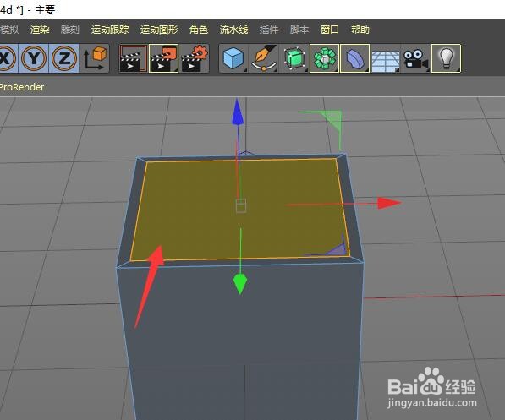Viewport: 505px width, 420px height.
Task: Open the 渲染 menu
Action: (40, 30)
